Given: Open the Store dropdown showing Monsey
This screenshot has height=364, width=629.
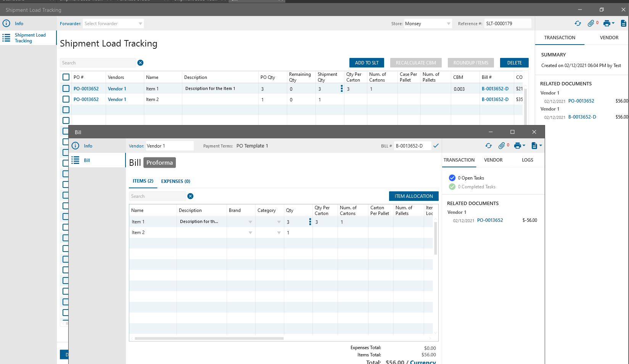Looking at the screenshot, I should coord(448,24).
